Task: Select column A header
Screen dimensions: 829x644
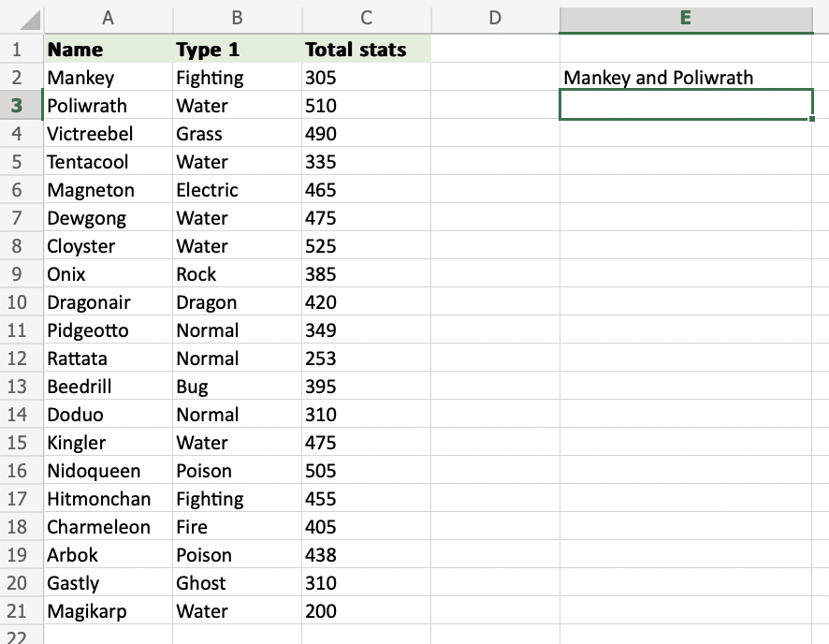Action: (x=109, y=18)
